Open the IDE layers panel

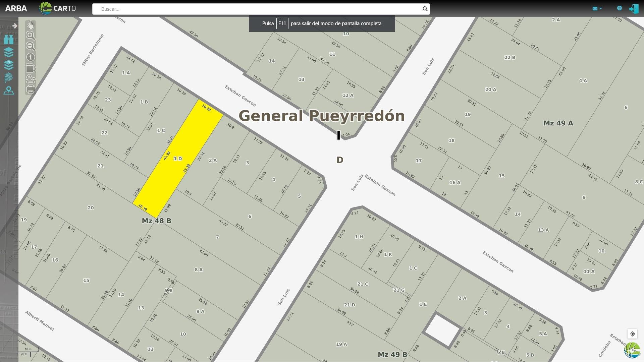pyautogui.click(x=9, y=65)
